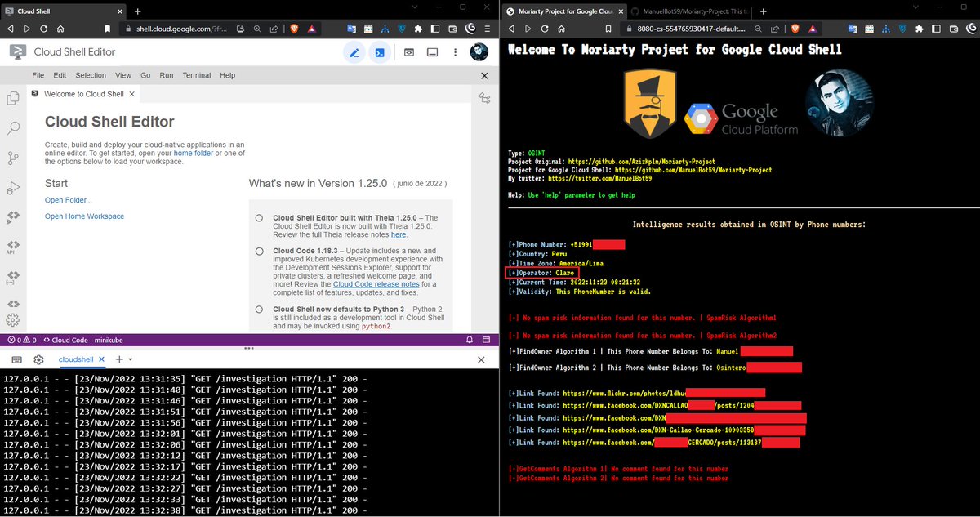
Task: Open the Theia release notes 'here' link
Action: (399, 234)
